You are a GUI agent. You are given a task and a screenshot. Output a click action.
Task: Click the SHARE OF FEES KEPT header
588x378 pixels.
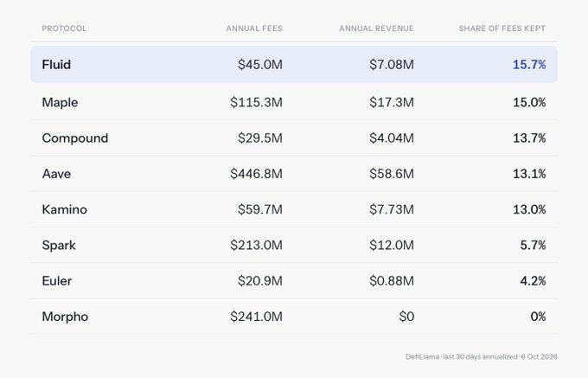tap(502, 29)
